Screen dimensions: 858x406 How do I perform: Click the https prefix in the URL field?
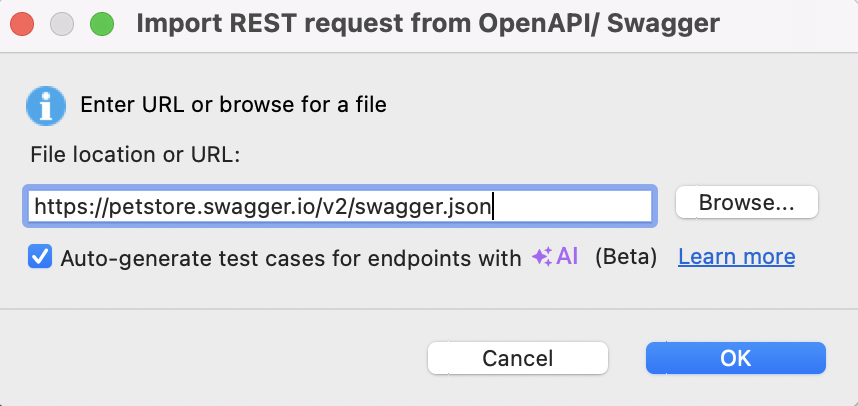click(x=57, y=206)
